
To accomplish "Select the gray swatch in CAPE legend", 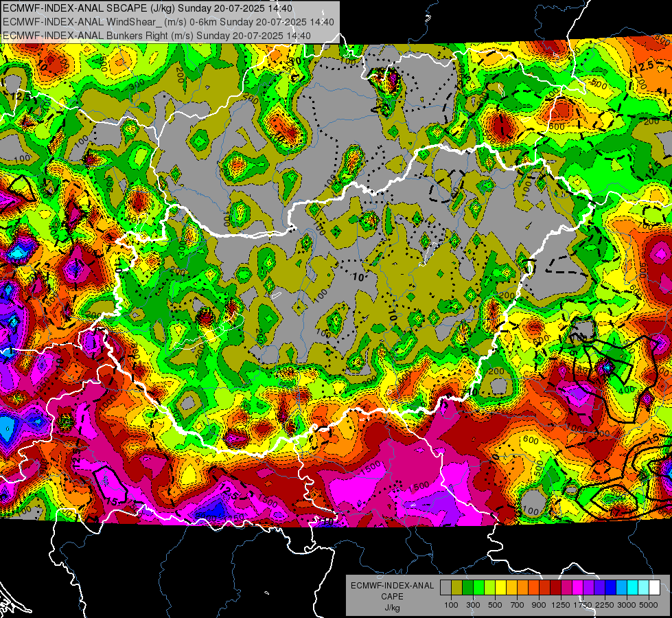I will pos(445,588).
